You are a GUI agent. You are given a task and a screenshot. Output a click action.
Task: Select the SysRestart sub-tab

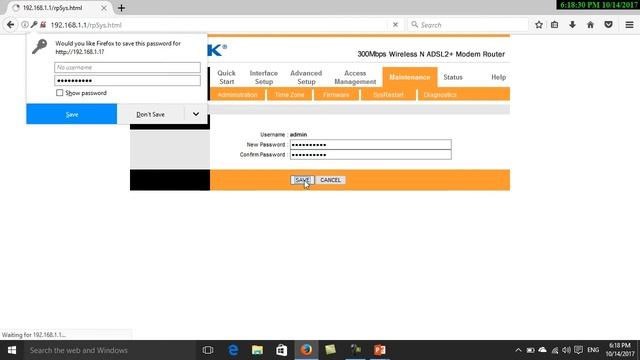[388, 95]
